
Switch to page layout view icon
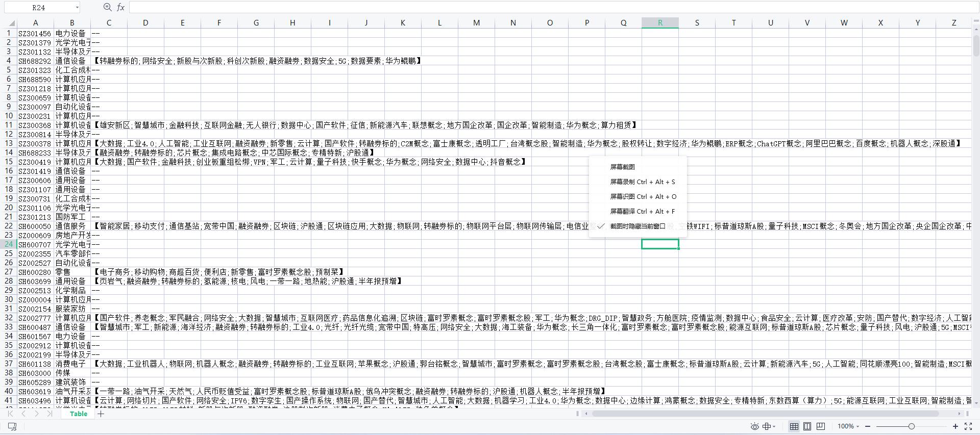tap(807, 426)
